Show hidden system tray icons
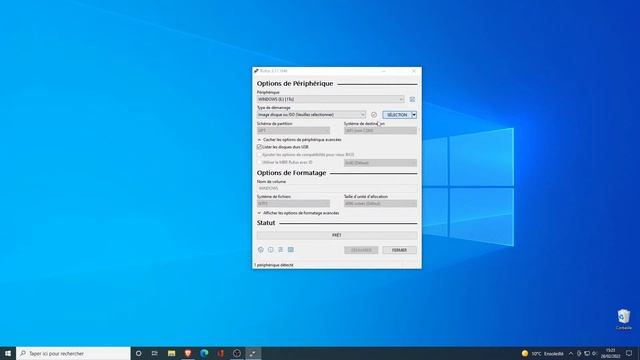The width and height of the screenshot is (640, 360). coord(571,353)
